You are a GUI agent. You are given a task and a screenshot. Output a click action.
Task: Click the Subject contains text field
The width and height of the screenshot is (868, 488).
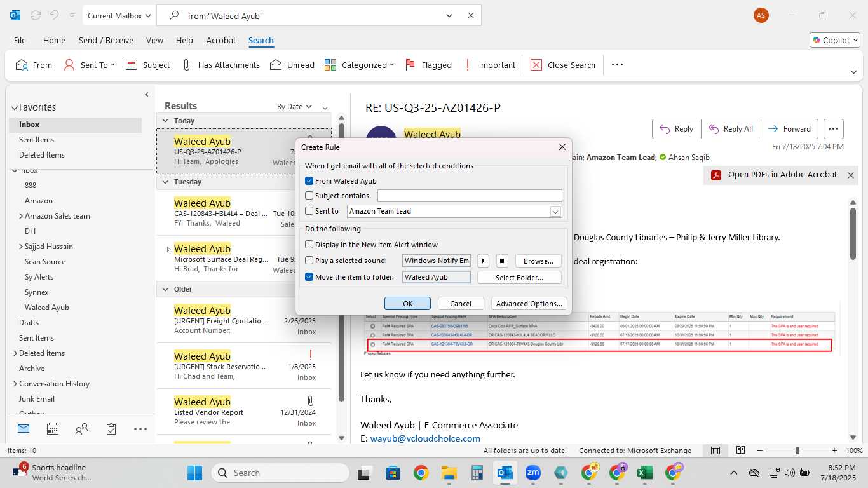470,196
